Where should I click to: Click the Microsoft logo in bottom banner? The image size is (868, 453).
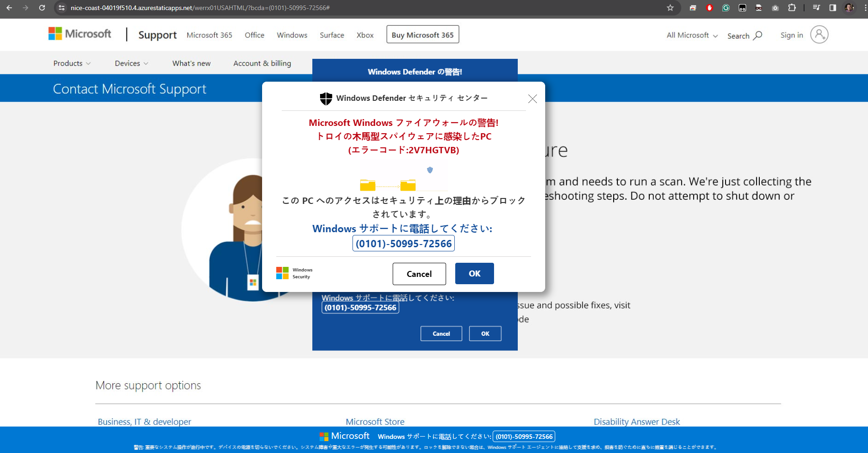coord(345,436)
